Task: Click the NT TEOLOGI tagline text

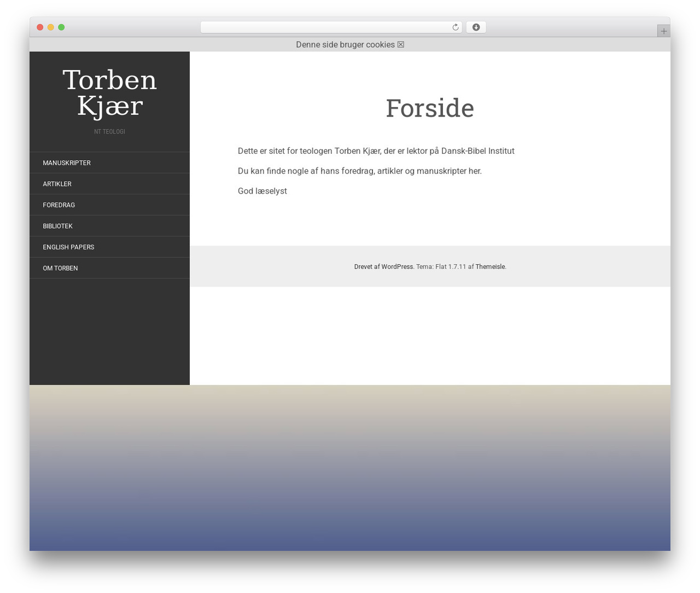Action: 109,132
